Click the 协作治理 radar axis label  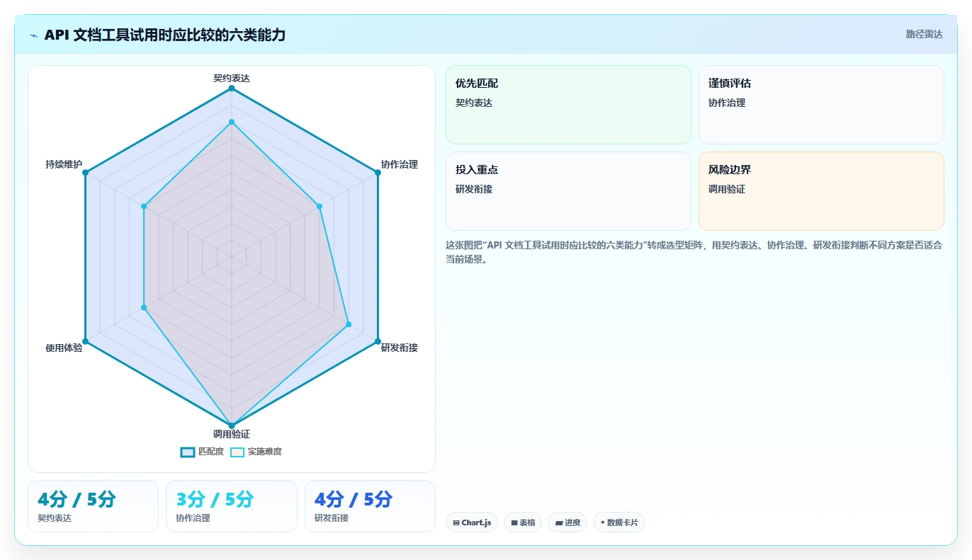(400, 164)
